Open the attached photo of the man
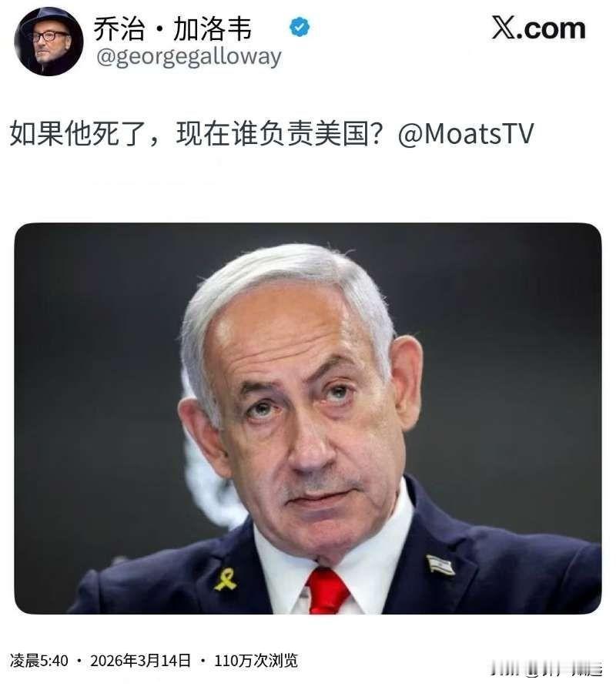Viewport: 616px width, 690px height. (x=308, y=418)
